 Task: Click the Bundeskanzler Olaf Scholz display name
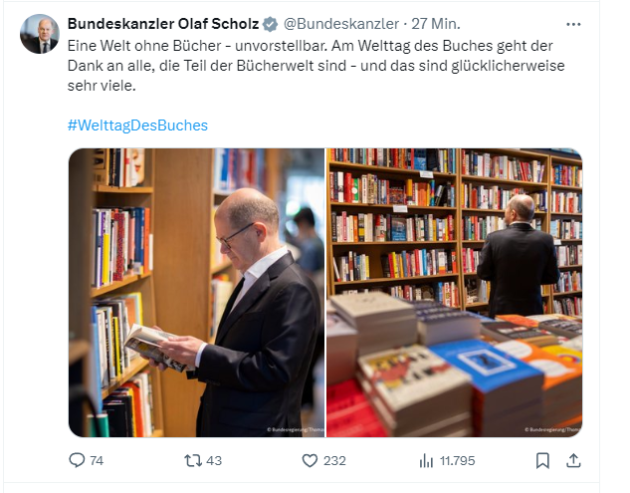(163, 24)
